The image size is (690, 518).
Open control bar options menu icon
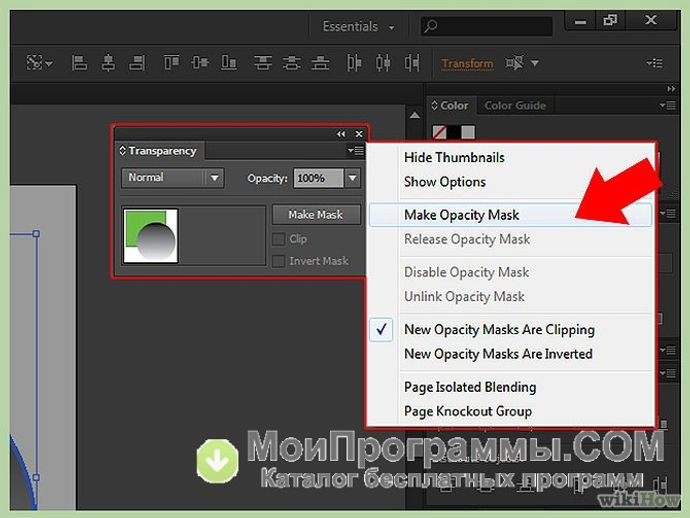(x=654, y=63)
